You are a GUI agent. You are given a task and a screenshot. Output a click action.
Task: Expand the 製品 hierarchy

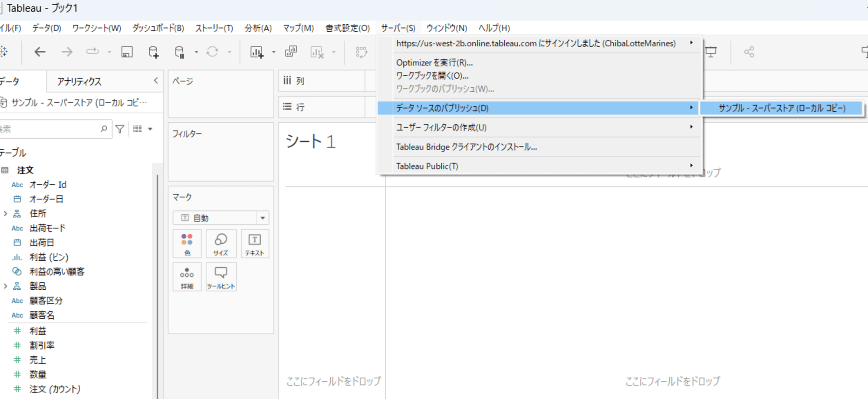click(x=5, y=286)
